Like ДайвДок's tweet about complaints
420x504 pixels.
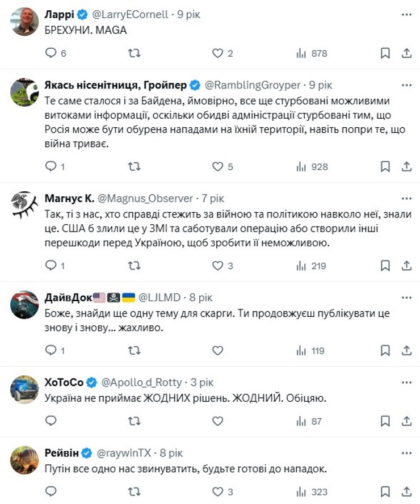point(216,350)
